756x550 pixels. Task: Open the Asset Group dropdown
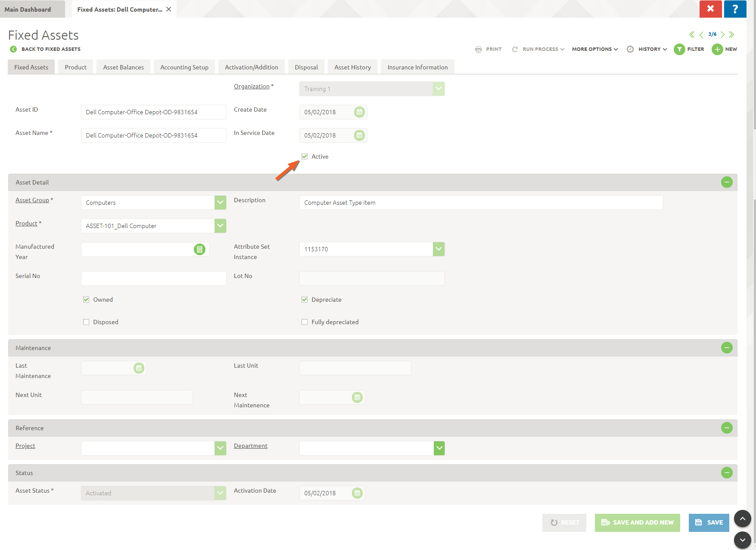point(220,203)
